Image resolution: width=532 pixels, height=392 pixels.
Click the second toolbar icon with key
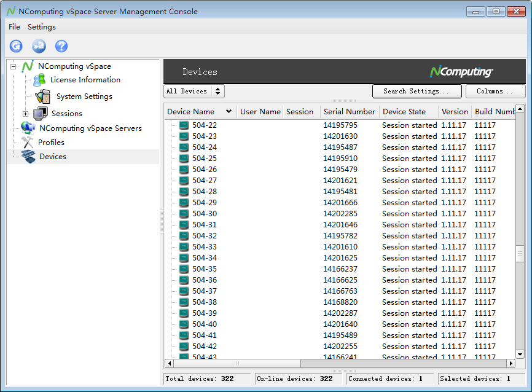pos(39,46)
